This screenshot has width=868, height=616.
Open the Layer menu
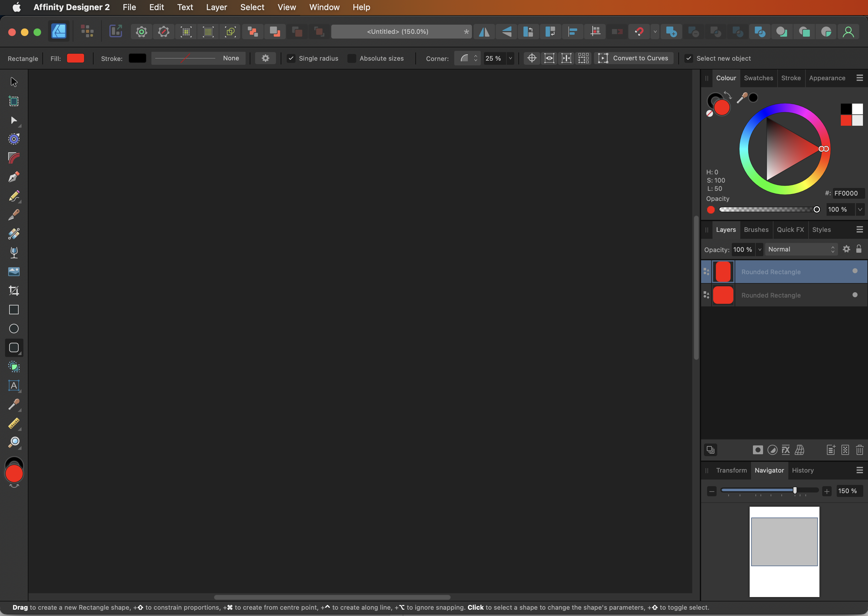click(x=216, y=7)
